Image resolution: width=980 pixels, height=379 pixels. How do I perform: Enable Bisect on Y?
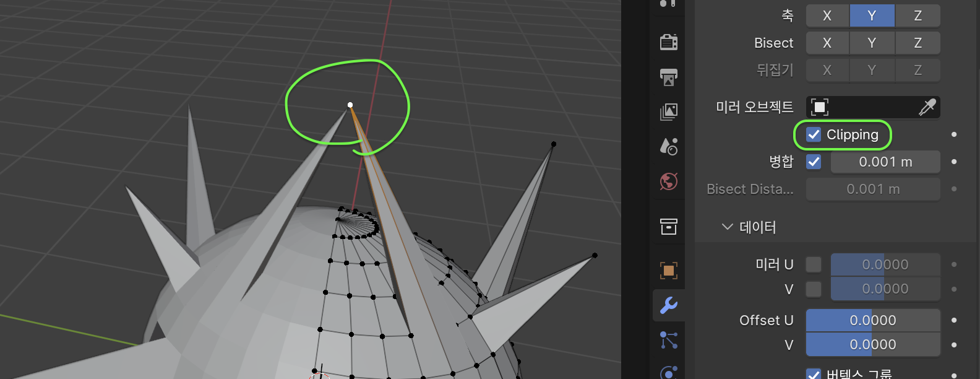pos(872,43)
